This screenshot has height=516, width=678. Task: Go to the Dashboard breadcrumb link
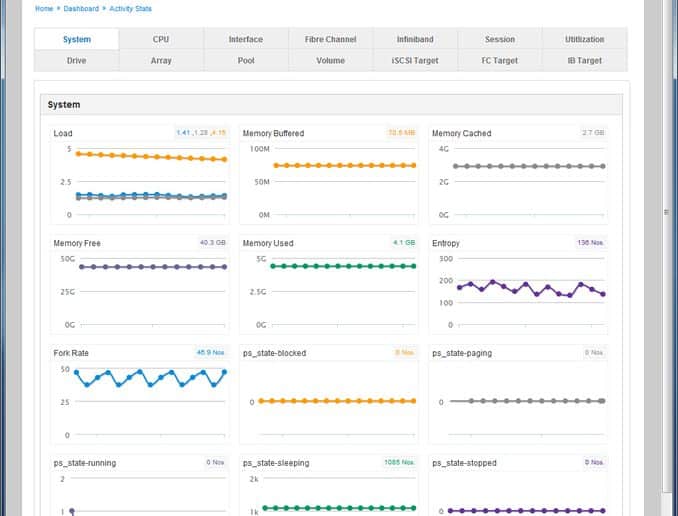pyautogui.click(x=81, y=9)
